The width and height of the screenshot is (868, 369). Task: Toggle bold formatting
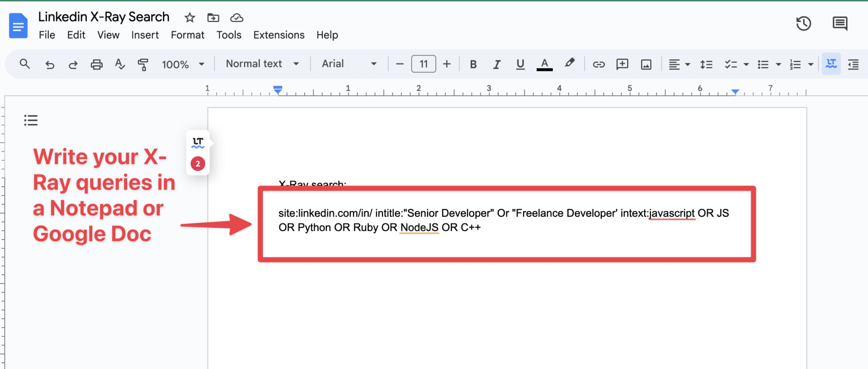[x=473, y=64]
